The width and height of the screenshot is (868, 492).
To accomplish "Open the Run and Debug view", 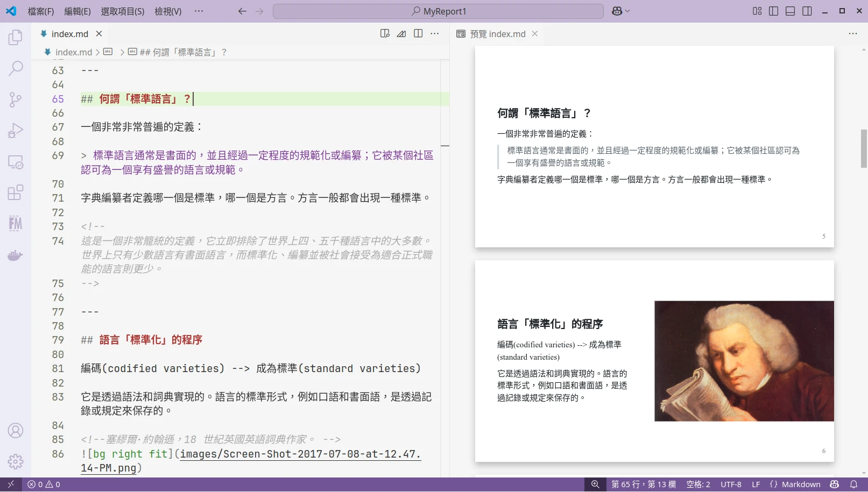I will [16, 131].
